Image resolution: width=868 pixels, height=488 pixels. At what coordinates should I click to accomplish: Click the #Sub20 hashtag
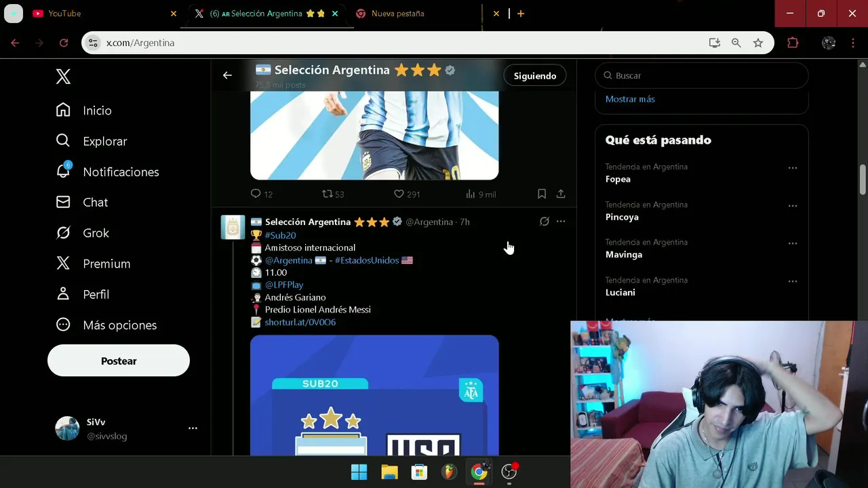click(x=280, y=235)
